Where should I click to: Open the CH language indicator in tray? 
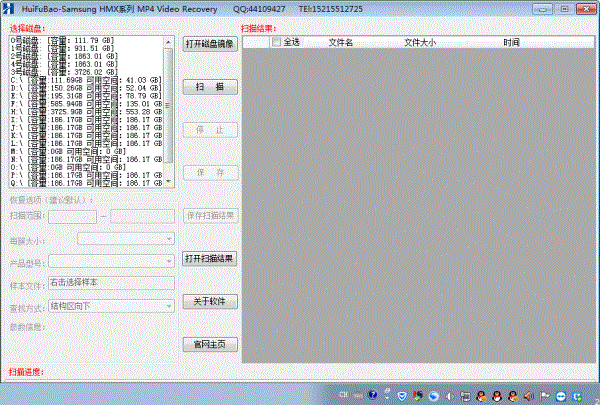(x=343, y=395)
